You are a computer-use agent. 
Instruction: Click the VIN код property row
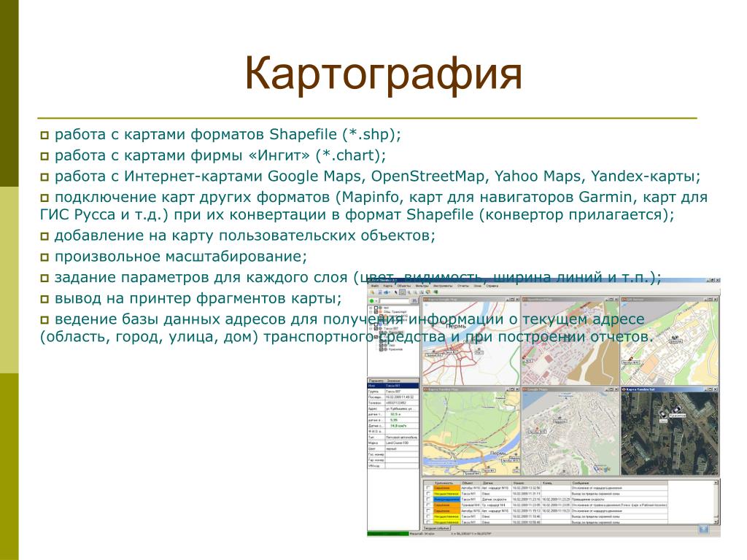tap(393, 466)
